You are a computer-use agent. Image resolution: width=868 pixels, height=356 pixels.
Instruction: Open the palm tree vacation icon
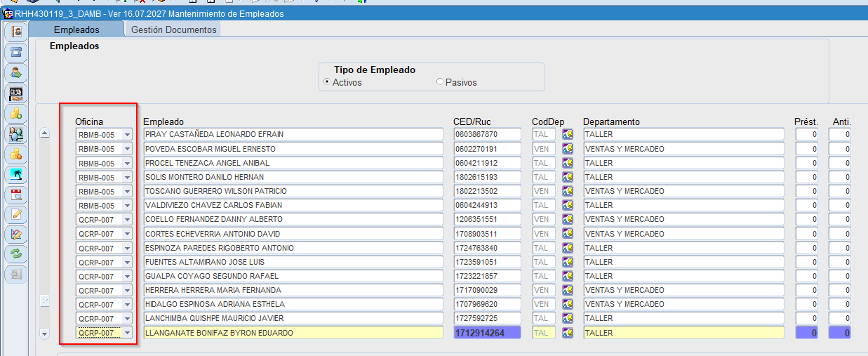click(x=16, y=173)
